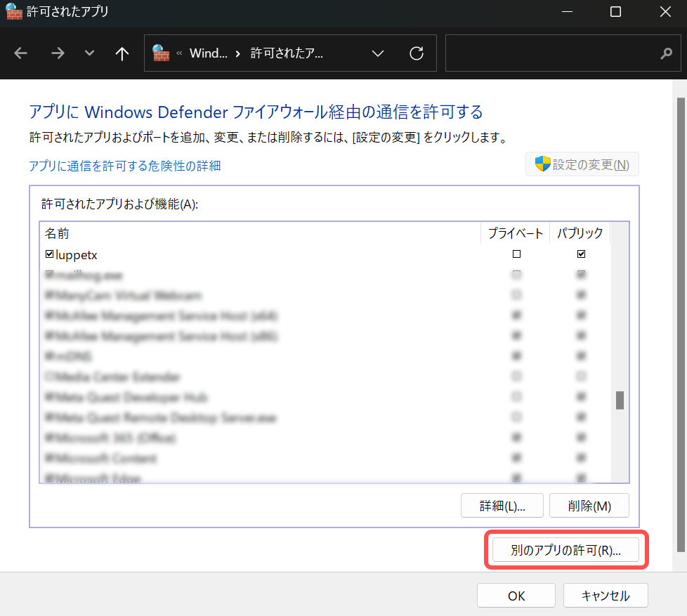Click the Back arrow navigation icon

(21, 54)
